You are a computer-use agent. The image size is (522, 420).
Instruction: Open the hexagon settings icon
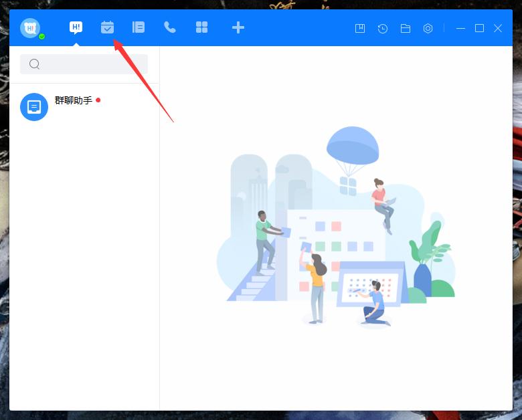pyautogui.click(x=428, y=29)
